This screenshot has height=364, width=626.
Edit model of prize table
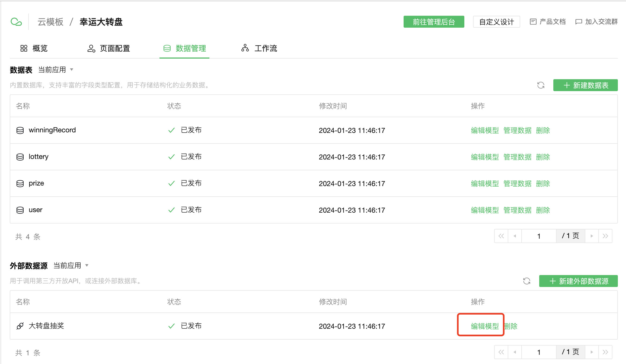[x=485, y=184]
